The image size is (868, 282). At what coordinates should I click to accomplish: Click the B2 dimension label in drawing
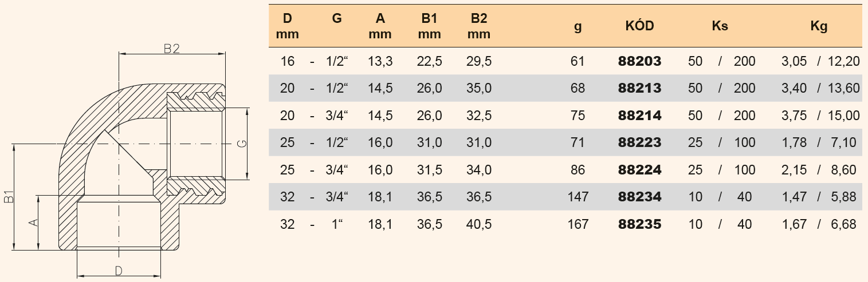click(x=172, y=49)
